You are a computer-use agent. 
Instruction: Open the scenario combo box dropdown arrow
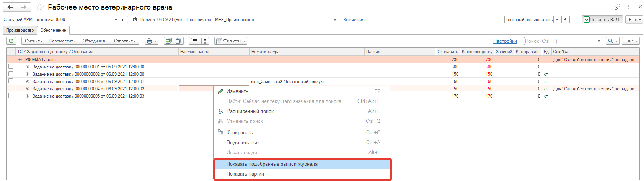pos(116,20)
